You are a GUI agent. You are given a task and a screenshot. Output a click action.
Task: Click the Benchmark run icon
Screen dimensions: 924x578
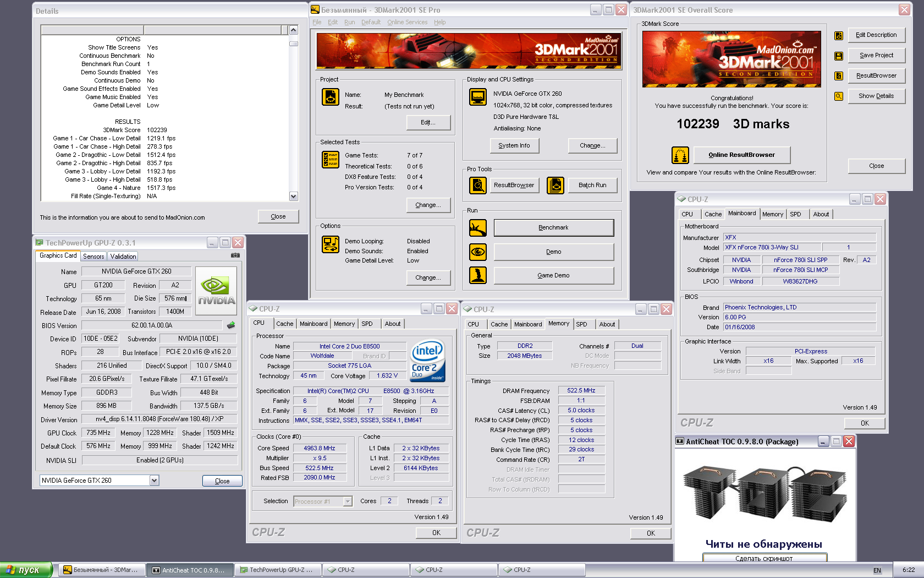click(478, 228)
